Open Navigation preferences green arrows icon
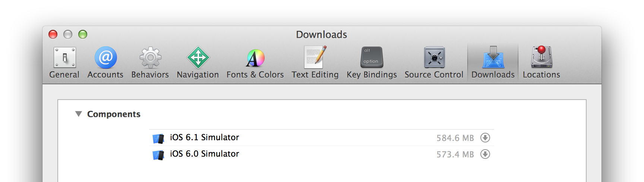The image size is (644, 182). pos(198,57)
